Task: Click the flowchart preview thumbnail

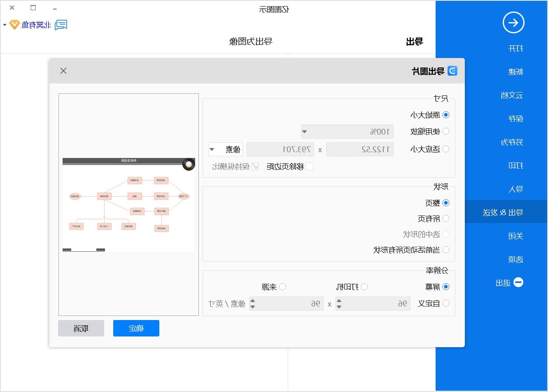Action: click(129, 204)
